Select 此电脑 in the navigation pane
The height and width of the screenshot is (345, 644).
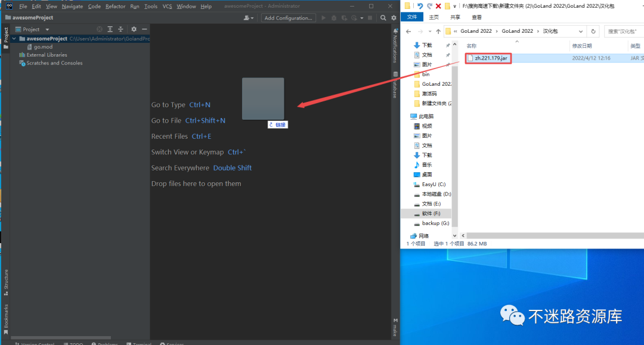pyautogui.click(x=426, y=117)
